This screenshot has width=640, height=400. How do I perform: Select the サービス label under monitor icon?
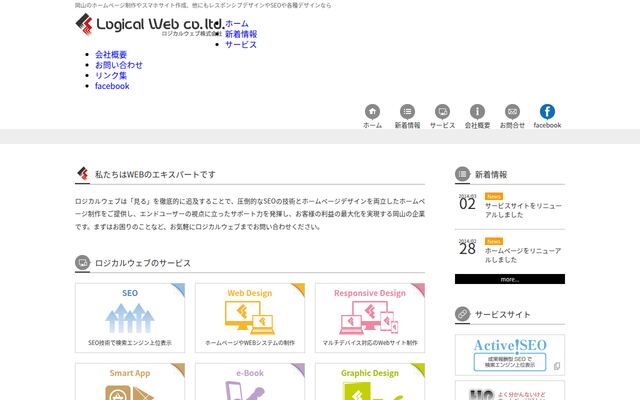point(442,125)
